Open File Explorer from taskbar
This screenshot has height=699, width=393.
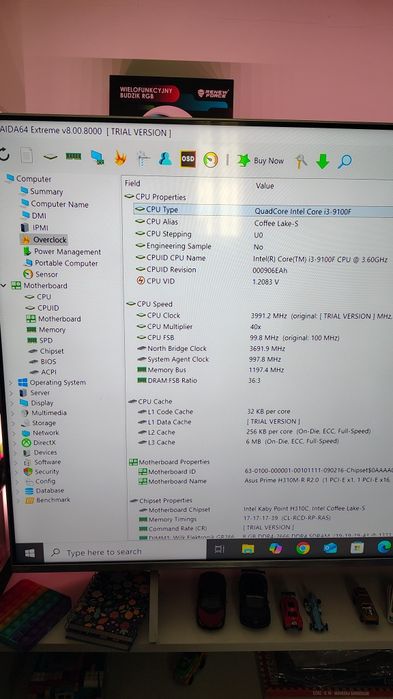pyautogui.click(x=248, y=548)
